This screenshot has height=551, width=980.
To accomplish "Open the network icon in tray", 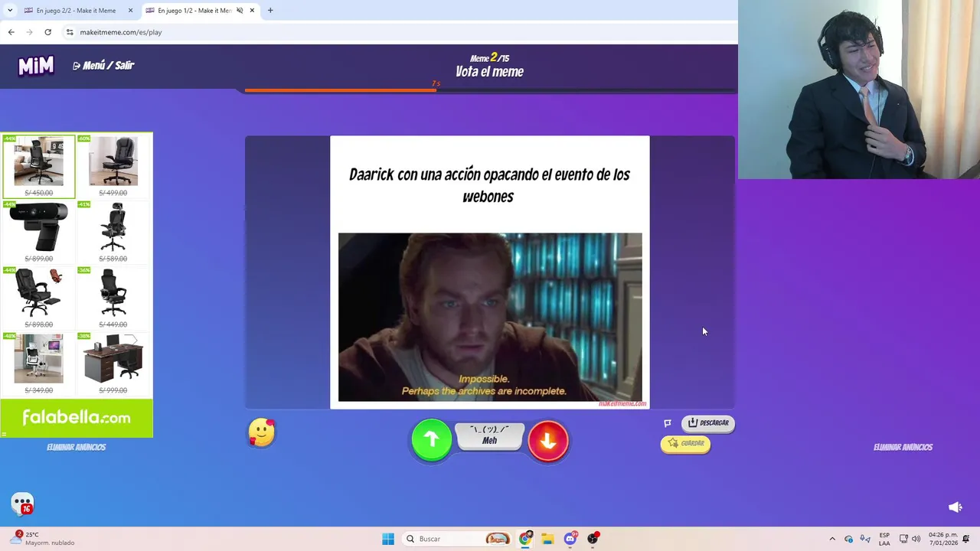I will pyautogui.click(x=903, y=539).
